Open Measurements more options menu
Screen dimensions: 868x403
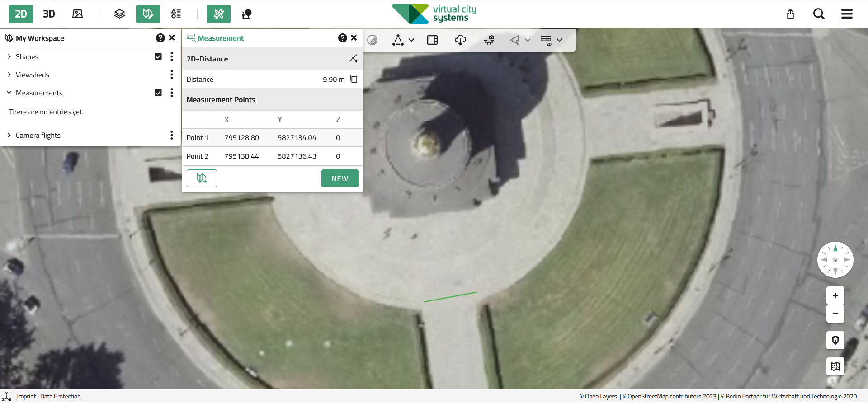[x=172, y=93]
